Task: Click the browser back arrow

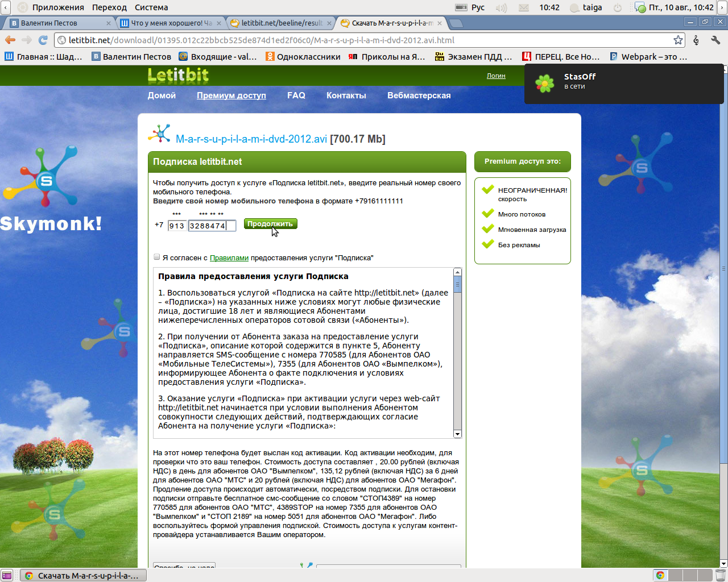Action: 10,40
